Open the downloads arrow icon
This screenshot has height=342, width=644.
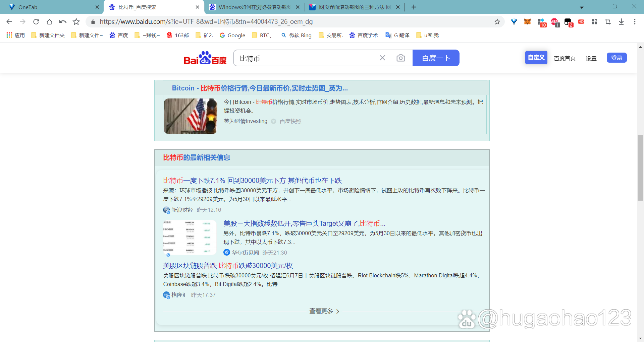[x=621, y=22]
